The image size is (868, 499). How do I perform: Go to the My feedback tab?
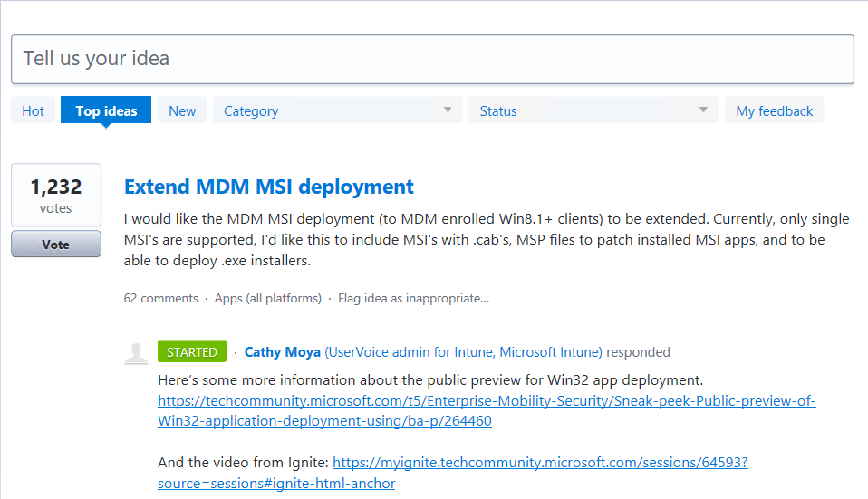[774, 110]
